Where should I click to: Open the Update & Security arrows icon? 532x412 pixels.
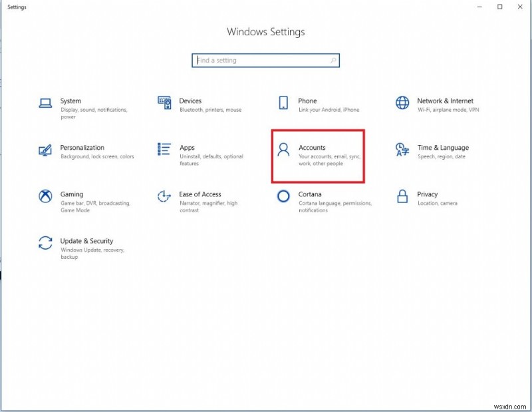click(45, 243)
